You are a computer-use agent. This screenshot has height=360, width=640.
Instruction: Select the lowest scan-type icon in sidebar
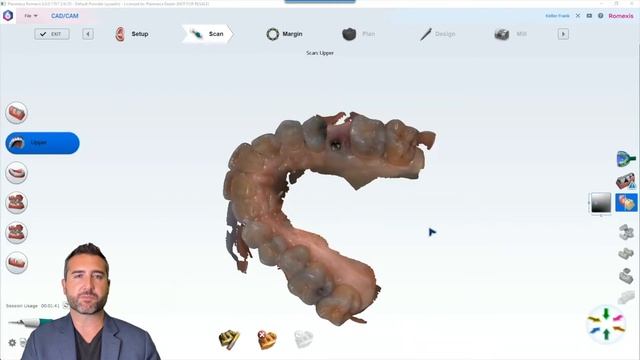pos(16,262)
